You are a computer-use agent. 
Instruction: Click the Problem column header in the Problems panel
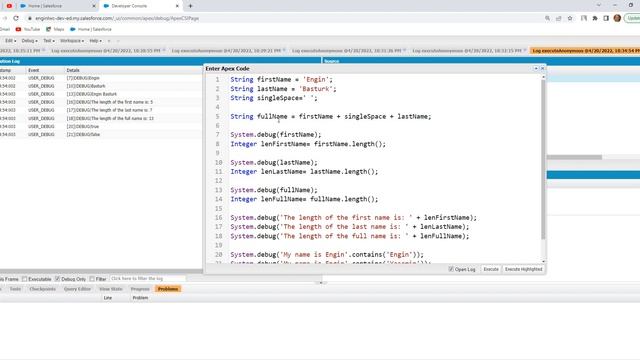140,298
